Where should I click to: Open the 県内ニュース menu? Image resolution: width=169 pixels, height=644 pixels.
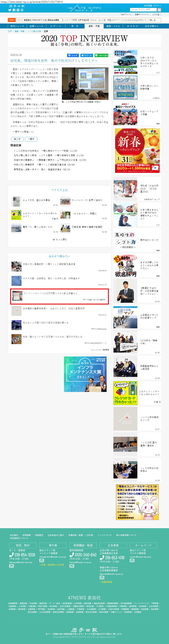coord(17,26)
